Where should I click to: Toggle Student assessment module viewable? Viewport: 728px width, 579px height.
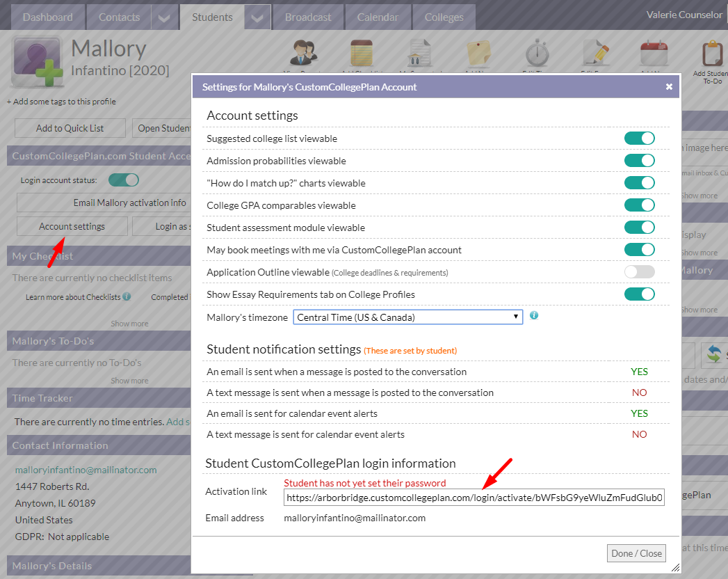639,228
